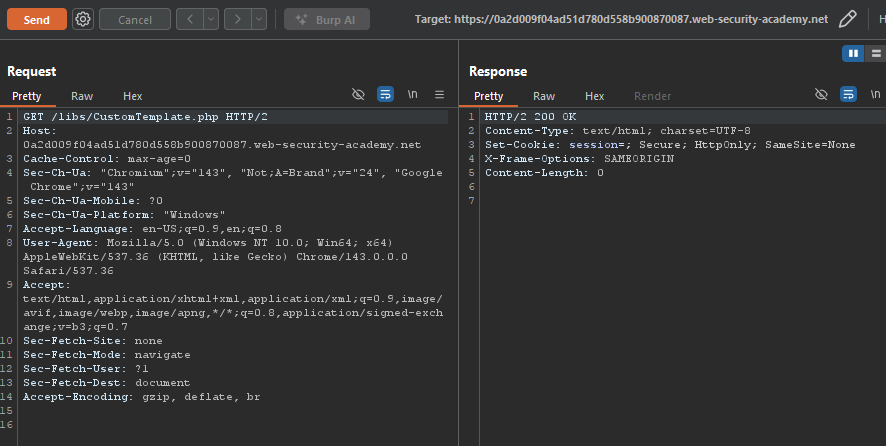Click the Cancel button
Image resolution: width=886 pixels, height=446 pixels.
point(134,19)
